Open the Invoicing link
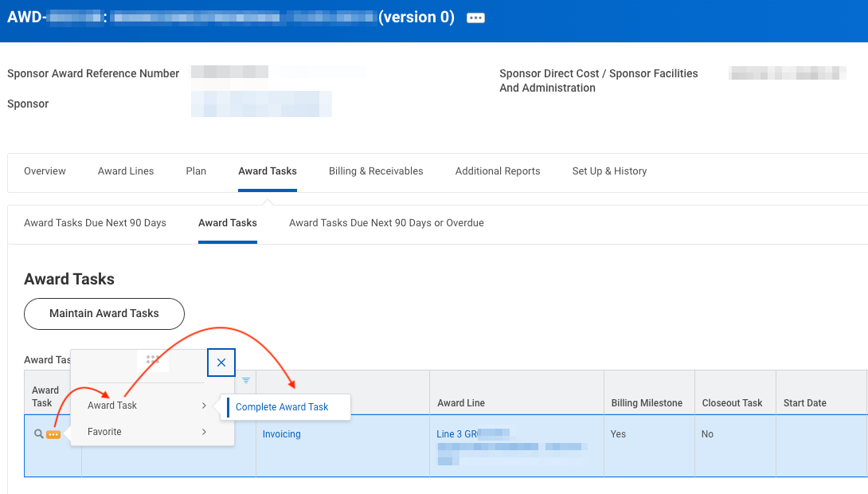The image size is (868, 494). click(281, 434)
